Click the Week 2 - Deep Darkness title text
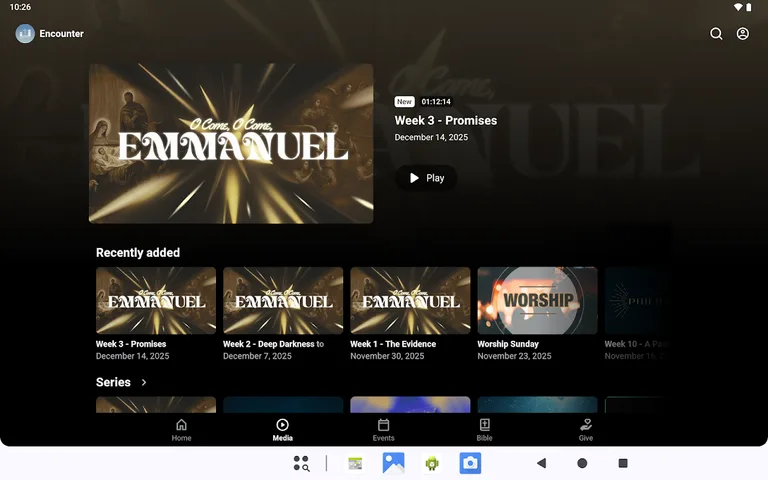The height and width of the screenshot is (480, 768). click(273, 344)
